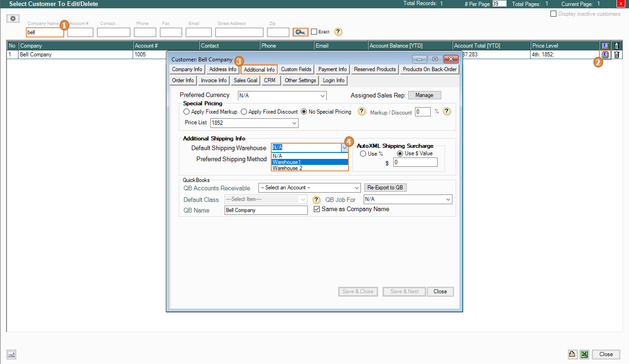Uncheck Same as Company Name checkbox
Viewport: 629px width, 364px height.
317,209
